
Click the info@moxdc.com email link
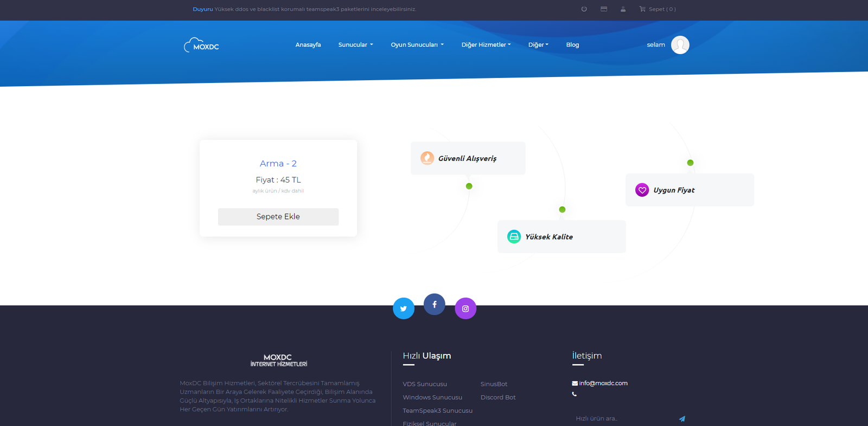pyautogui.click(x=603, y=383)
